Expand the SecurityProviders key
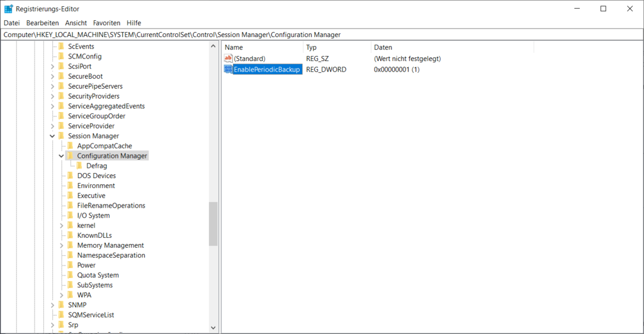644x334 pixels. pos(52,96)
